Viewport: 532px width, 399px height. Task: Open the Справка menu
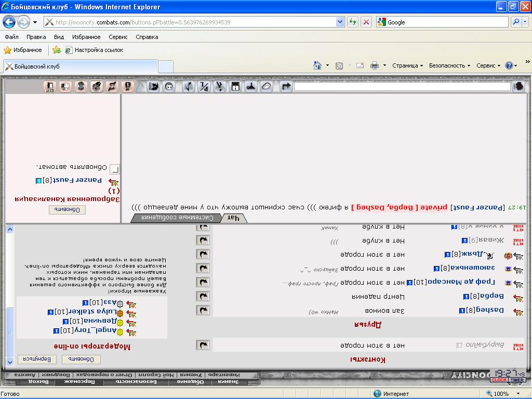coord(147,37)
